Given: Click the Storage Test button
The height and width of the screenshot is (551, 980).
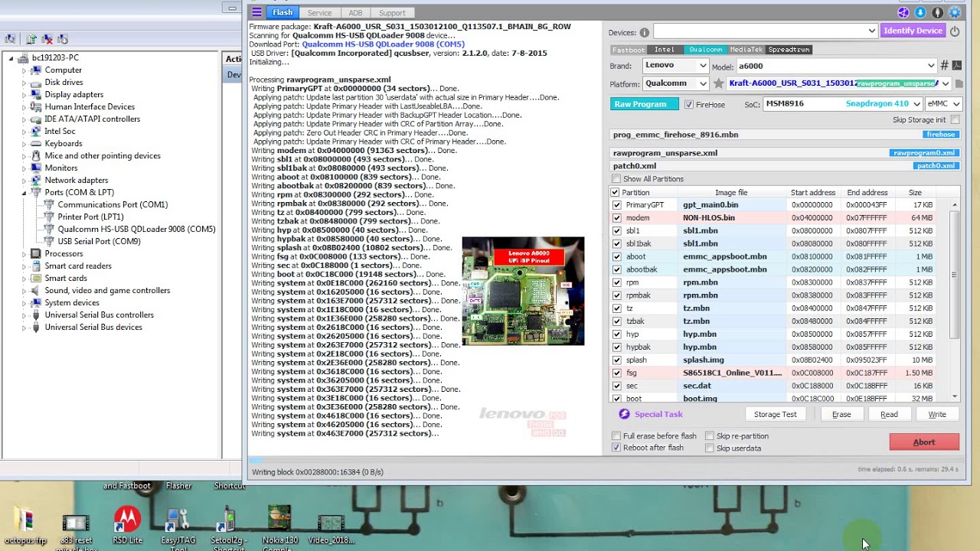Looking at the screenshot, I should pos(775,414).
